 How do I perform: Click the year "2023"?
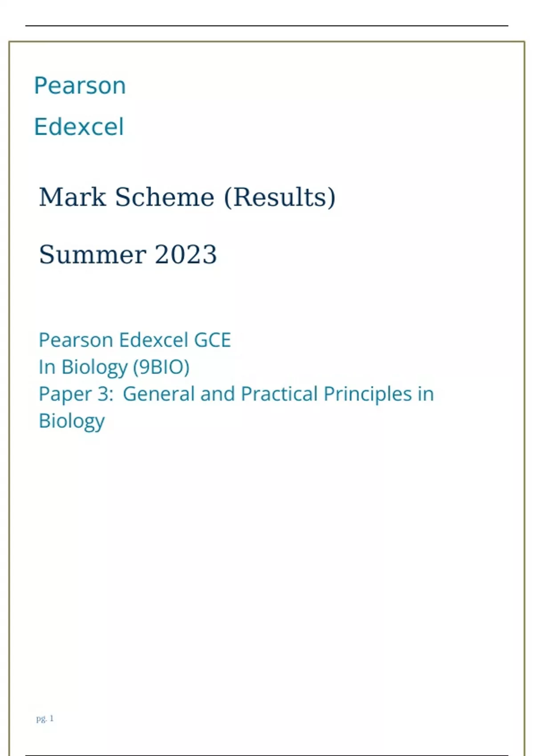pyautogui.click(x=186, y=255)
